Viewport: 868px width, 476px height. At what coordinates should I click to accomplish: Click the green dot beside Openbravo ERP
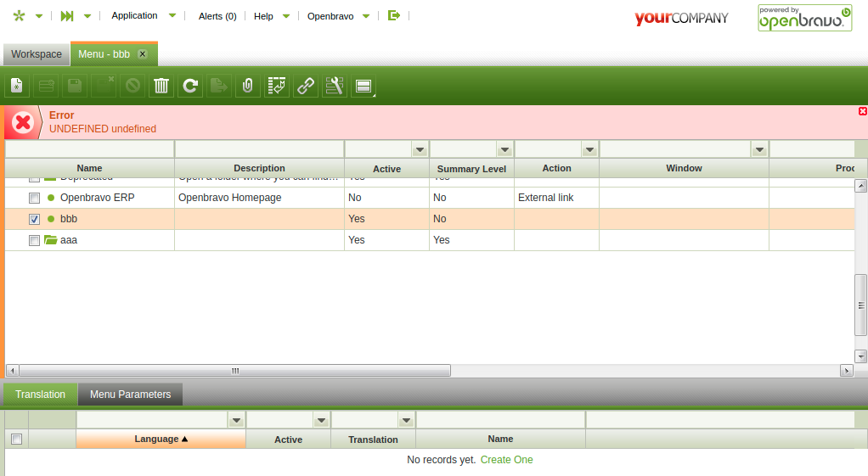coord(51,198)
